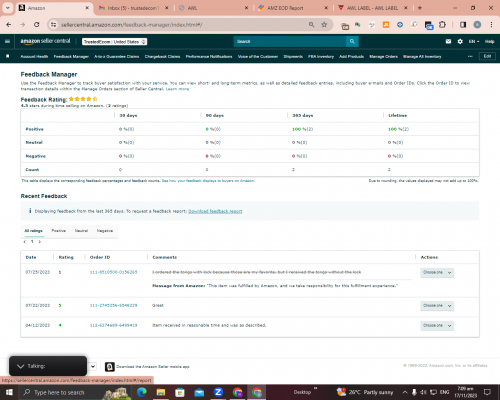The image size is (500, 400).
Task: Launch Microsoft Edge from the taskbar
Action: click(x=142, y=392)
